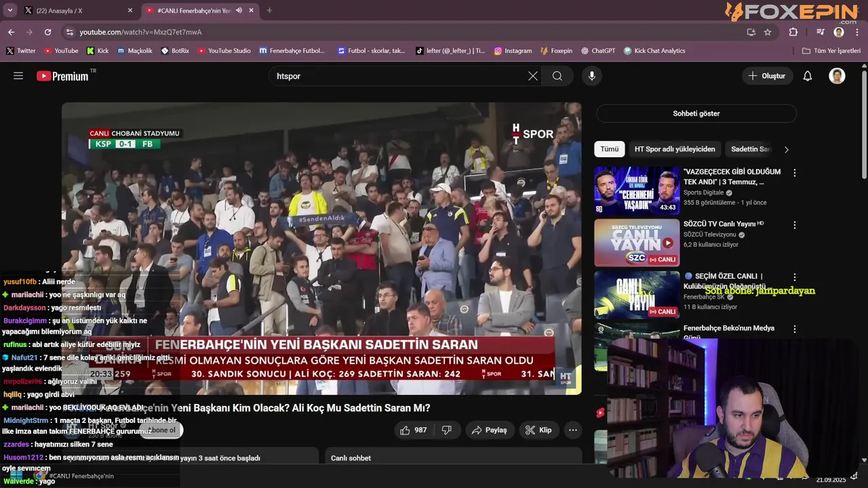The image size is (868, 488).
Task: Go to YouTube Premium home logo
Action: (62, 76)
